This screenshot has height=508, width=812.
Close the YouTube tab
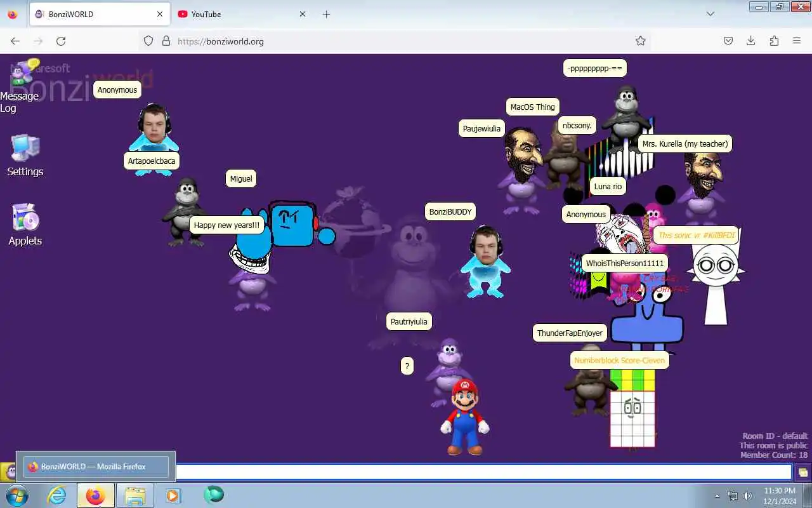click(303, 14)
